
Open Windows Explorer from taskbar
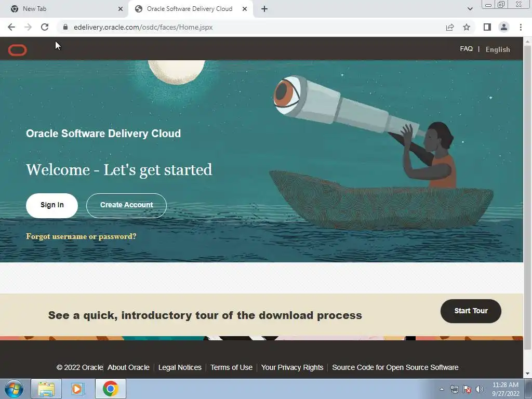tap(46, 389)
